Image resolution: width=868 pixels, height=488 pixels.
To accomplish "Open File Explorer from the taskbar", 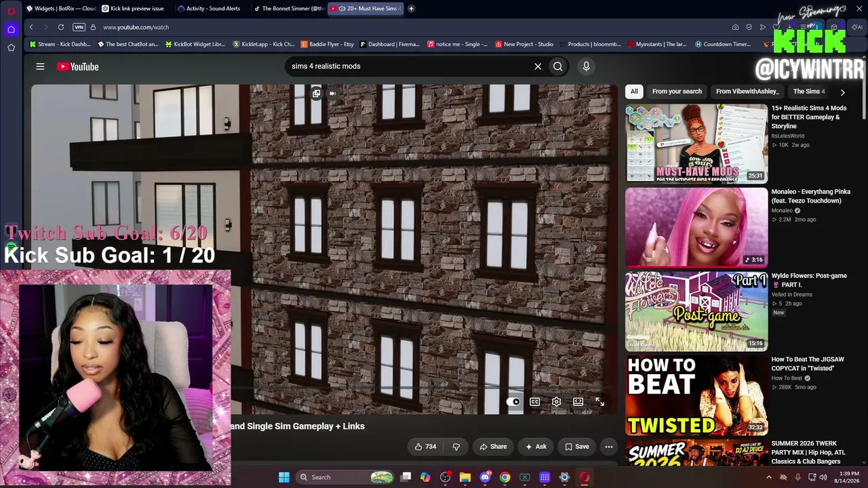I will click(x=465, y=477).
